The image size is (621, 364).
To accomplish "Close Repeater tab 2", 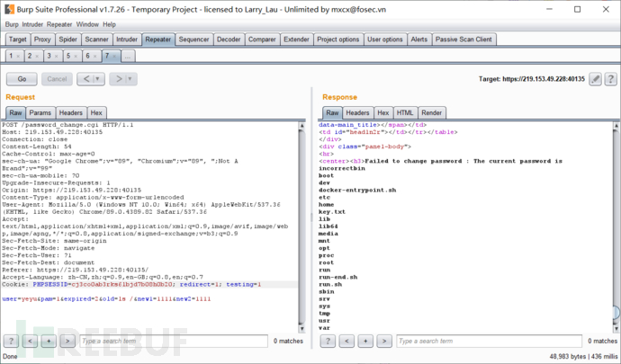I will [x=37, y=57].
